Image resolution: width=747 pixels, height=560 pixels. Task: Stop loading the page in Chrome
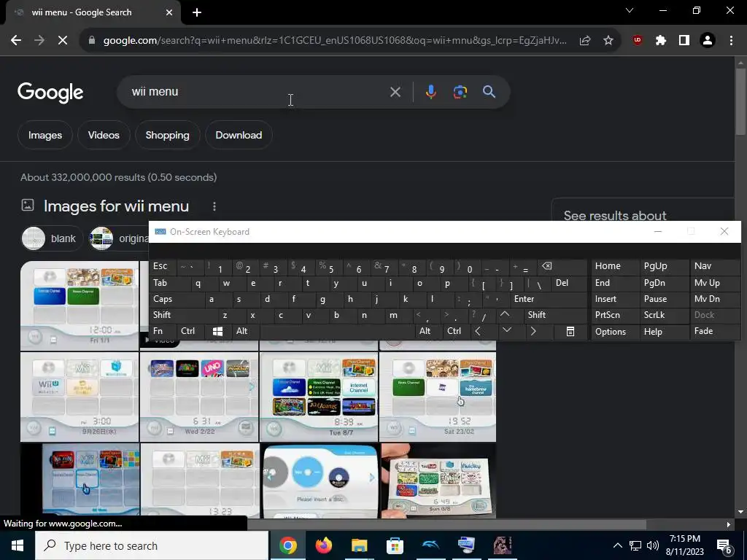(63, 41)
